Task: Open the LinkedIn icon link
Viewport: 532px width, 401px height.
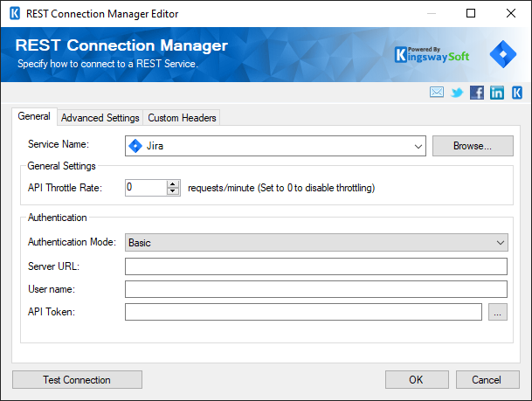Action: pyautogui.click(x=497, y=93)
